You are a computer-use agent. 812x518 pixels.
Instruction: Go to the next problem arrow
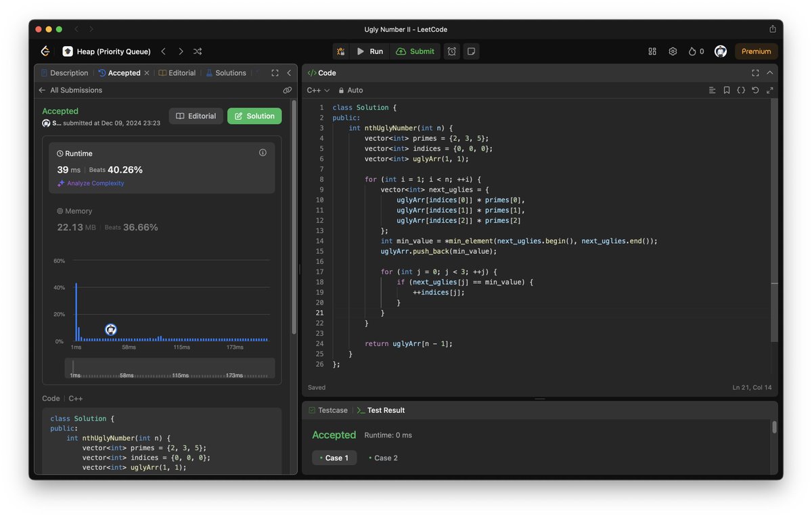[181, 51]
